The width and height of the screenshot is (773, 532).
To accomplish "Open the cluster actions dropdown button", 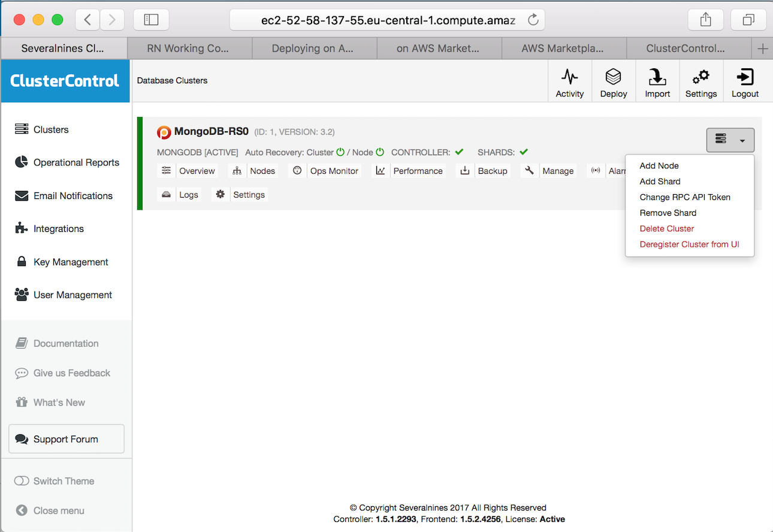I will tap(730, 140).
